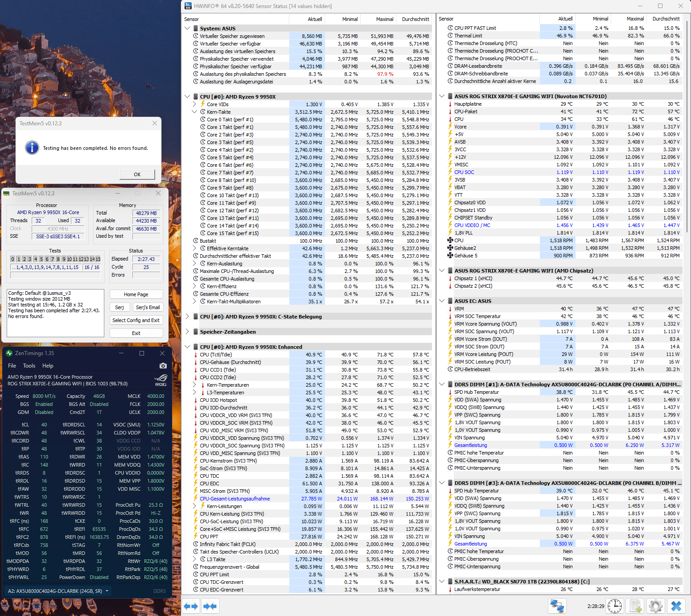Viewport: 691px width, 616px height.
Task: Collapse the System: ASUS section
Action: pos(187,28)
